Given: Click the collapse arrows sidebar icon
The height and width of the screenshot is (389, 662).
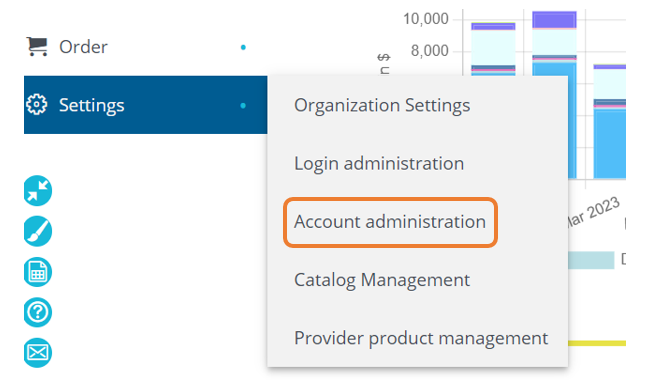Looking at the screenshot, I should [x=38, y=191].
